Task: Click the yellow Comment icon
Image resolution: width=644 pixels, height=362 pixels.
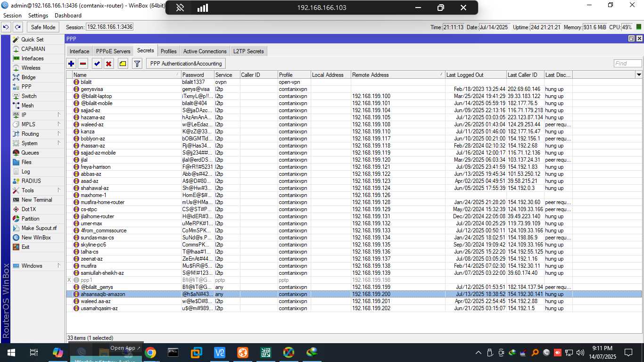Action: 123,64
